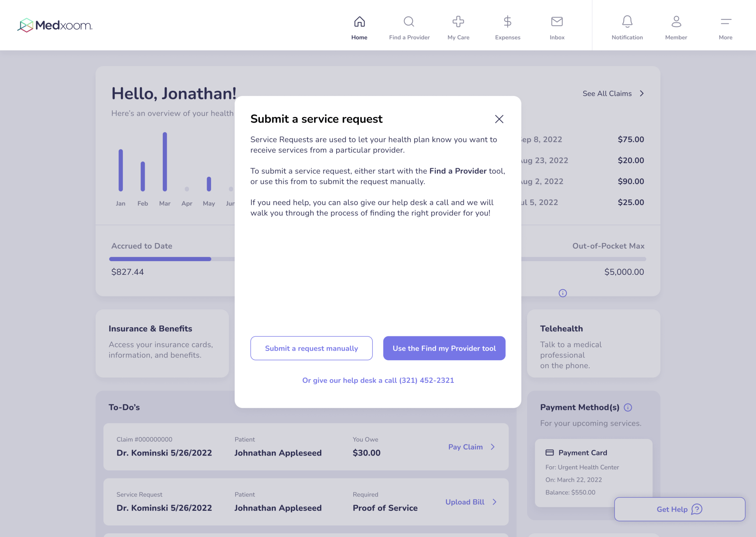
Task: Click the Medxoom logo
Action: tap(55, 25)
